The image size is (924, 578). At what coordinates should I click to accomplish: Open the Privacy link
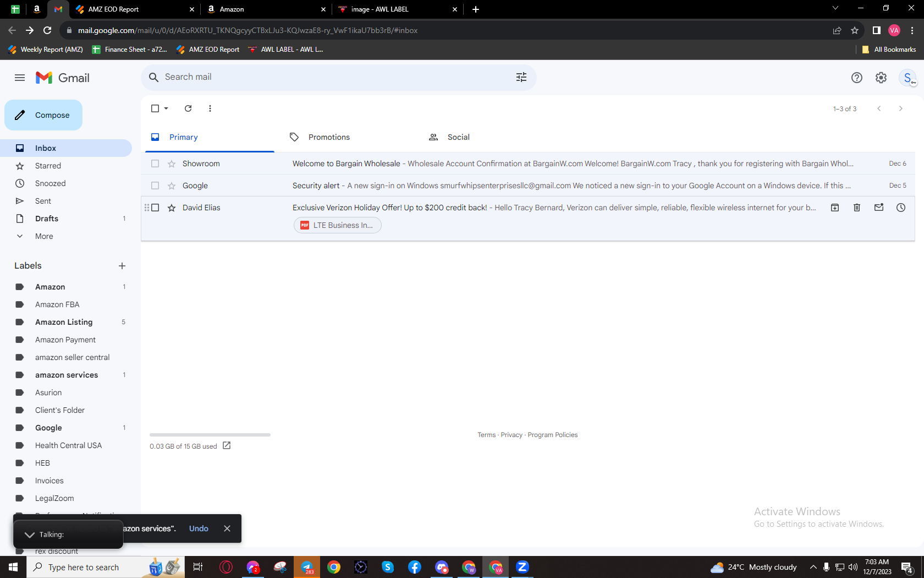[x=512, y=435]
